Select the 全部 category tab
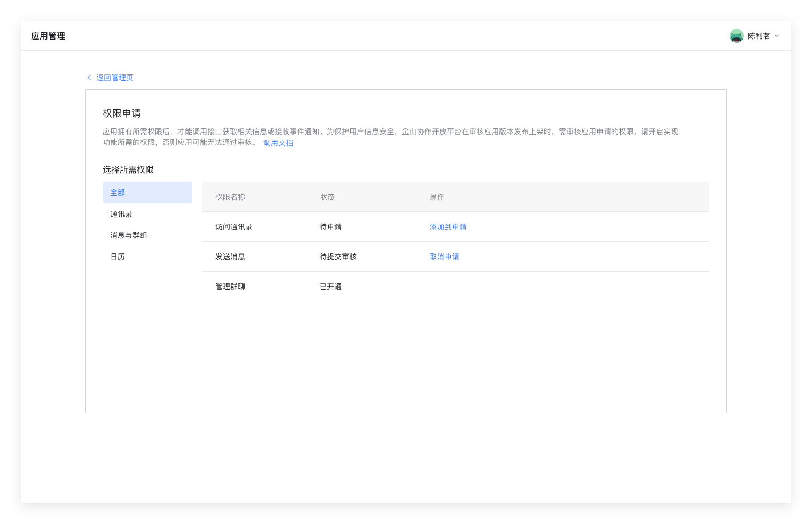Screen dimensions: 812x524 [x=147, y=192]
